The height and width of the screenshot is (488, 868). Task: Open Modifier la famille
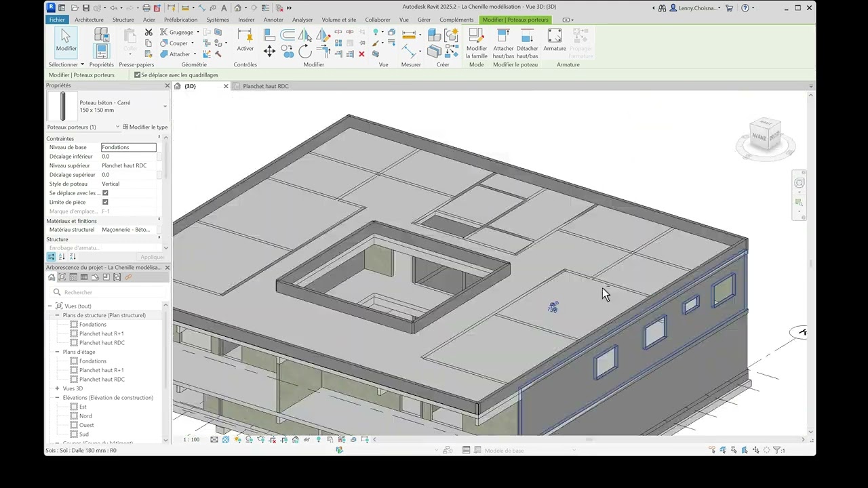(x=476, y=43)
